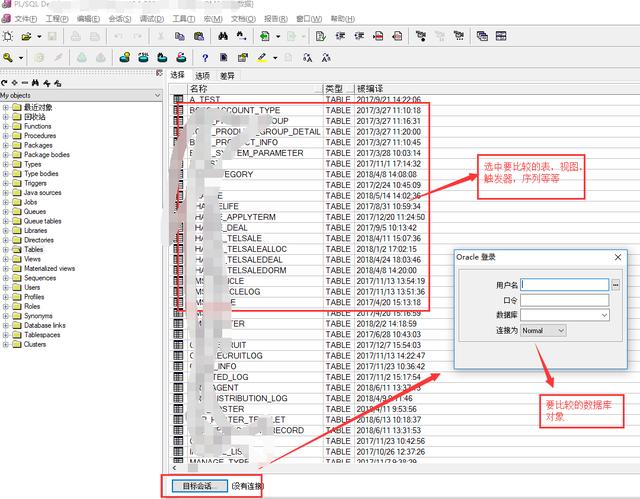The height and width of the screenshot is (499, 640).
Task: Expand the Functions tree node
Action: pyautogui.click(x=6, y=126)
